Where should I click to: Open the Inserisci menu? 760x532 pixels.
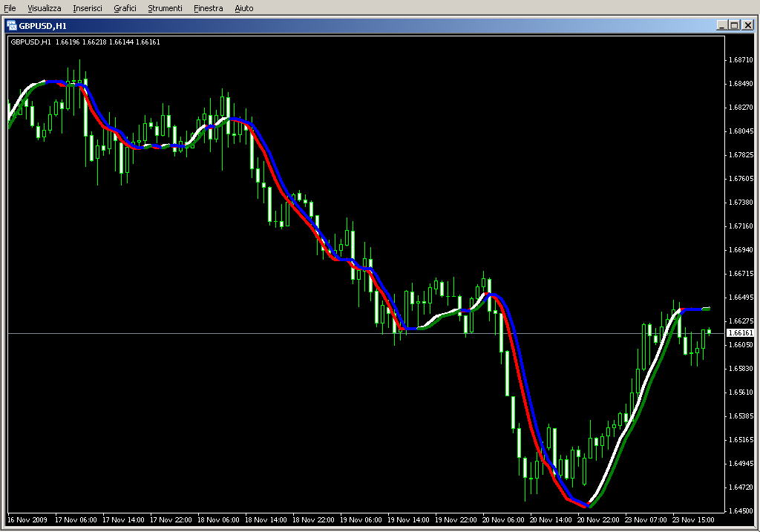(88, 8)
